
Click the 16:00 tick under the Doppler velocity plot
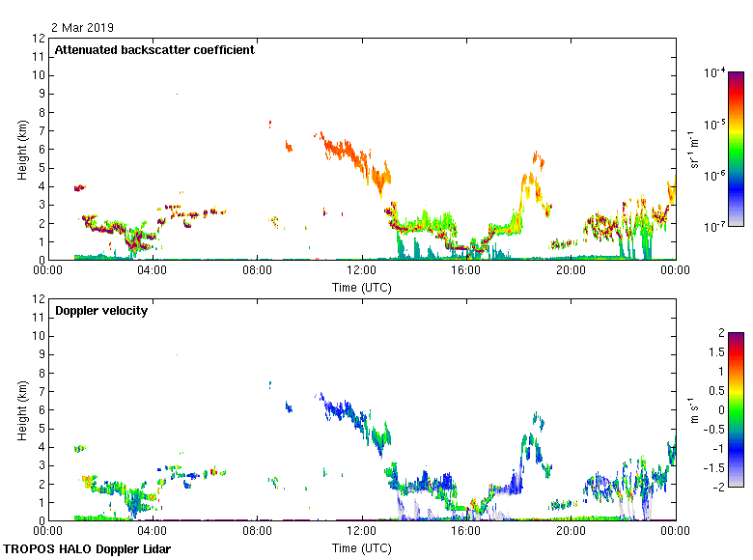click(x=466, y=532)
